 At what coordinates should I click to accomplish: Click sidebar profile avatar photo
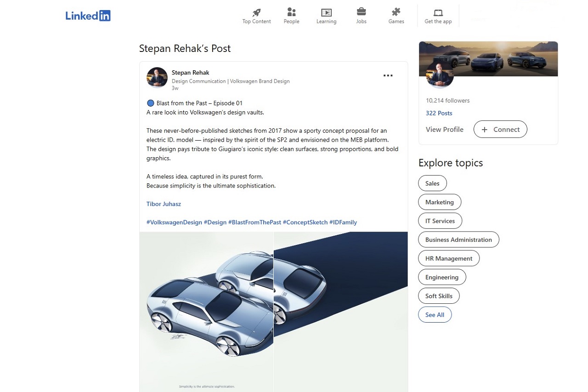(440, 74)
